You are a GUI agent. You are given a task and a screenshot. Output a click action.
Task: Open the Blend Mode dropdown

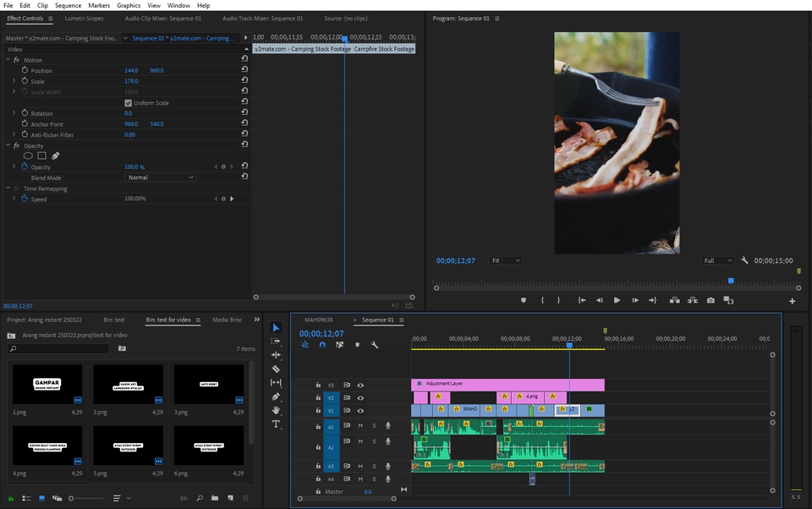[x=161, y=178]
